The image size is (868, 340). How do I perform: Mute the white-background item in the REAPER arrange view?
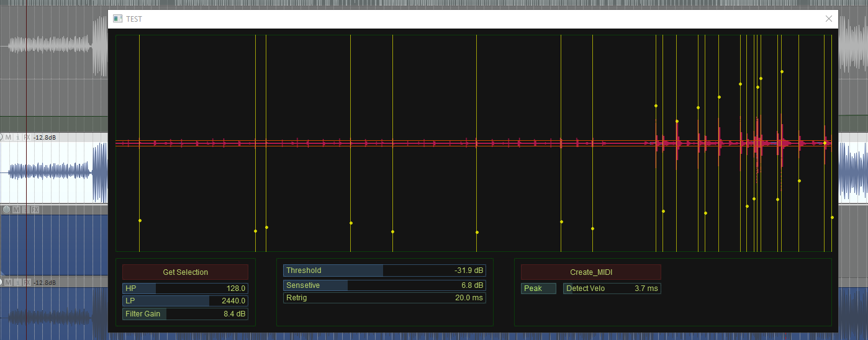(x=9, y=137)
